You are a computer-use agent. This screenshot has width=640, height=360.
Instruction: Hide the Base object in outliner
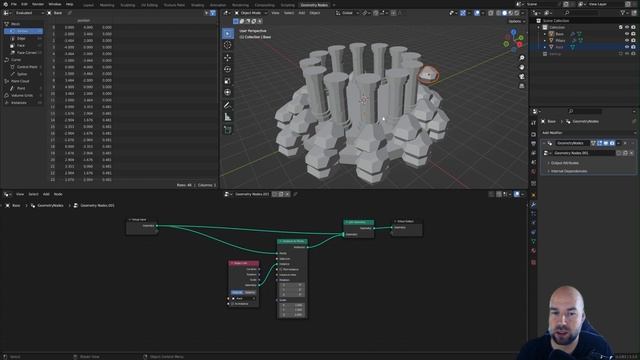pyautogui.click(x=627, y=34)
